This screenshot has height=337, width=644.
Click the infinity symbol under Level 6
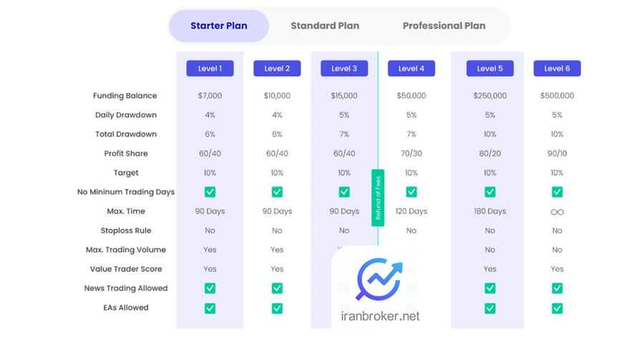[x=557, y=213]
